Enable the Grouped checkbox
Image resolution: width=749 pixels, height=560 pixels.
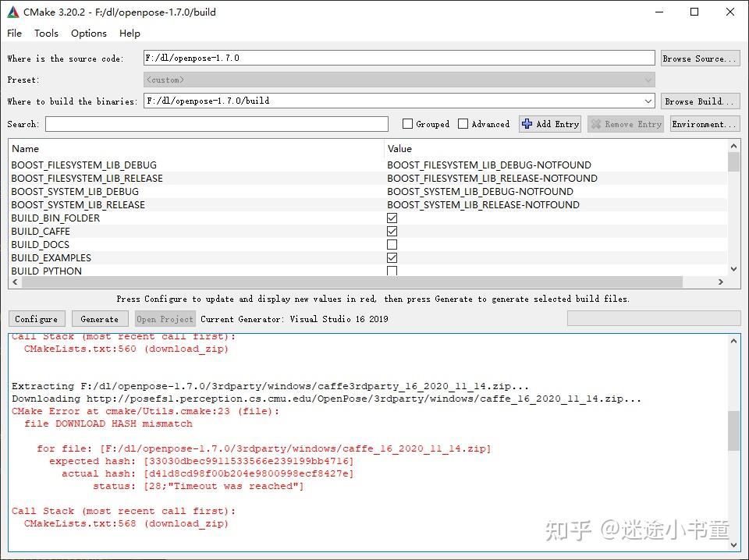click(x=406, y=123)
